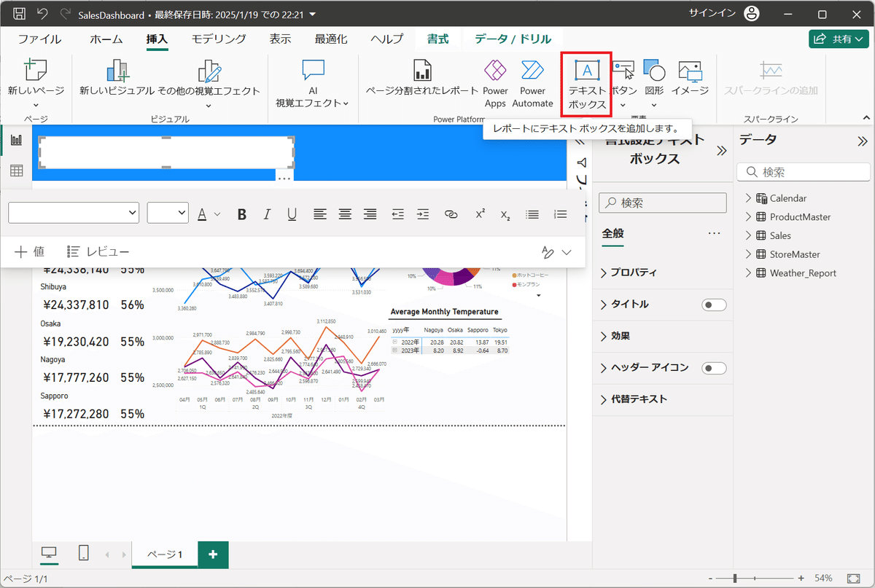This screenshot has height=588, width=875.
Task: Click in the Data pane search field
Action: [804, 172]
